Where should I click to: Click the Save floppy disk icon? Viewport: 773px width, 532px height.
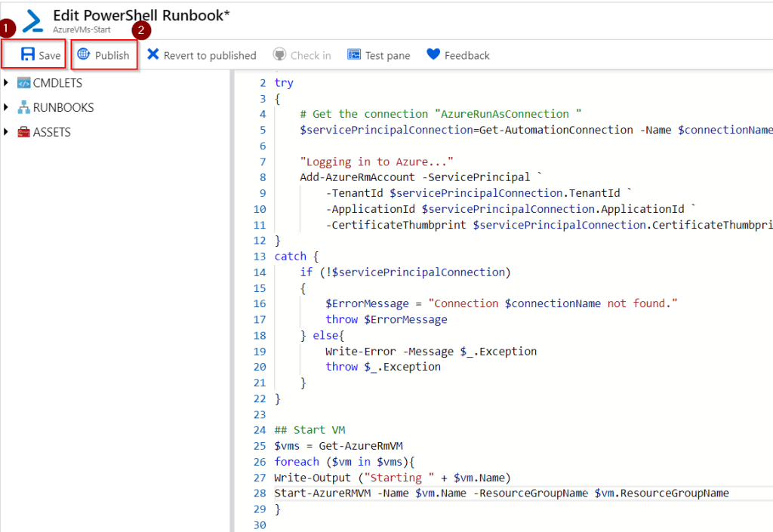pyautogui.click(x=28, y=54)
